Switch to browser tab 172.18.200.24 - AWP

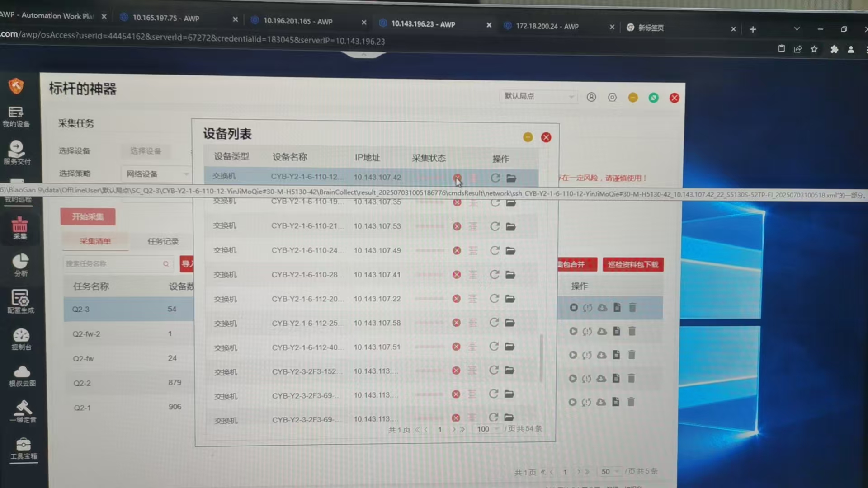(547, 26)
